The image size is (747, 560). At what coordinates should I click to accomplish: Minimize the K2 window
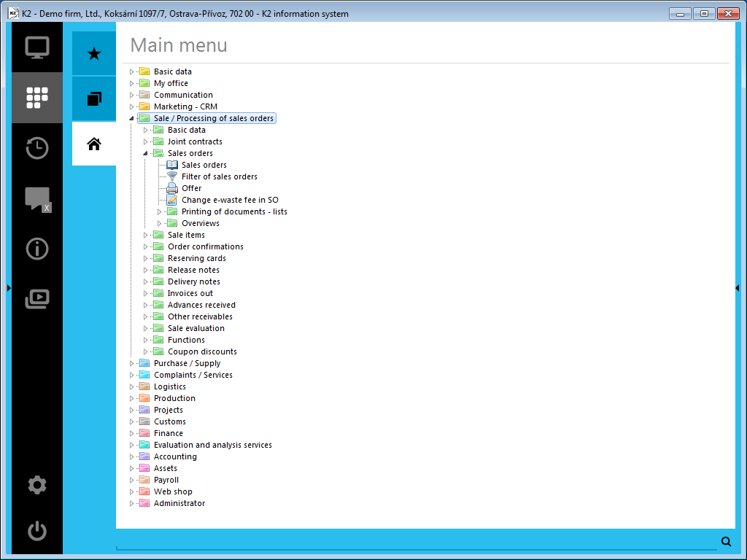(680, 14)
